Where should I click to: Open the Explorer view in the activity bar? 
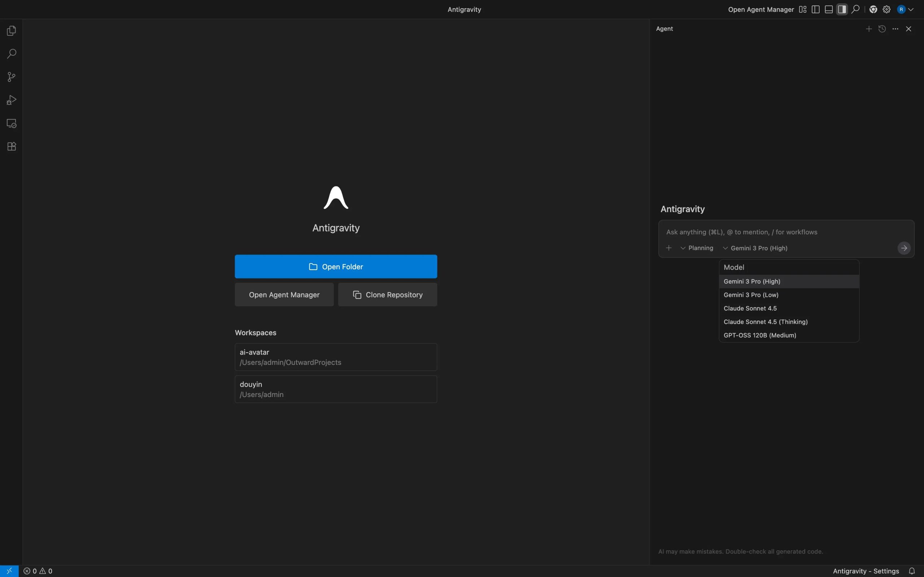(x=12, y=31)
